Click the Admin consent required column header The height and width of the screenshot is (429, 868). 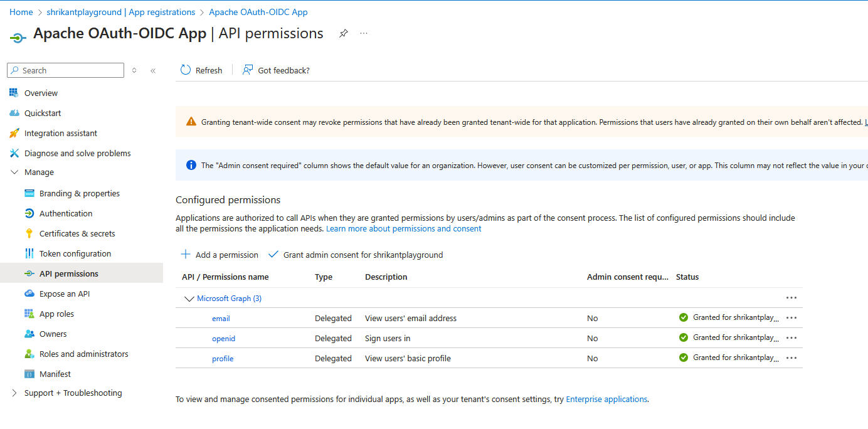[x=628, y=277]
